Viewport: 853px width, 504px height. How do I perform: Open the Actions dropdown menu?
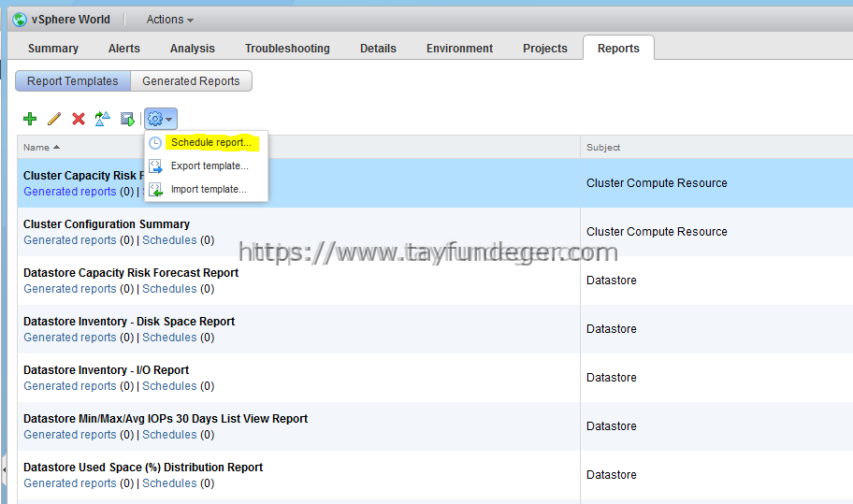pos(169,20)
